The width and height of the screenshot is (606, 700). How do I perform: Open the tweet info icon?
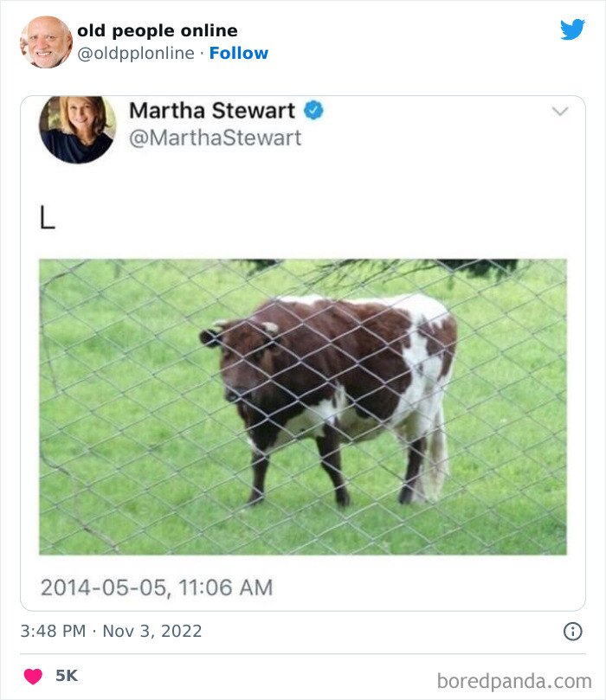point(572,632)
